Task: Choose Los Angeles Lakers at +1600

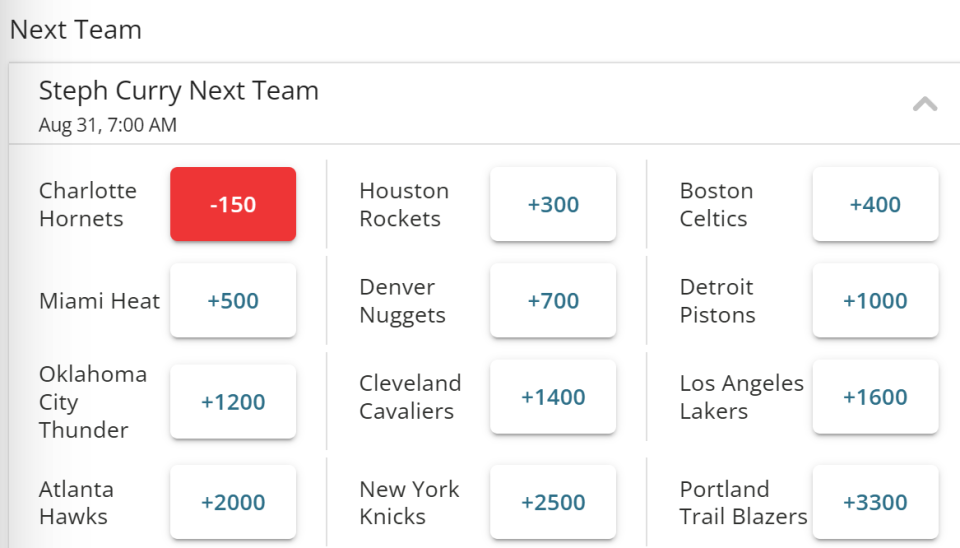Action: [x=875, y=397]
